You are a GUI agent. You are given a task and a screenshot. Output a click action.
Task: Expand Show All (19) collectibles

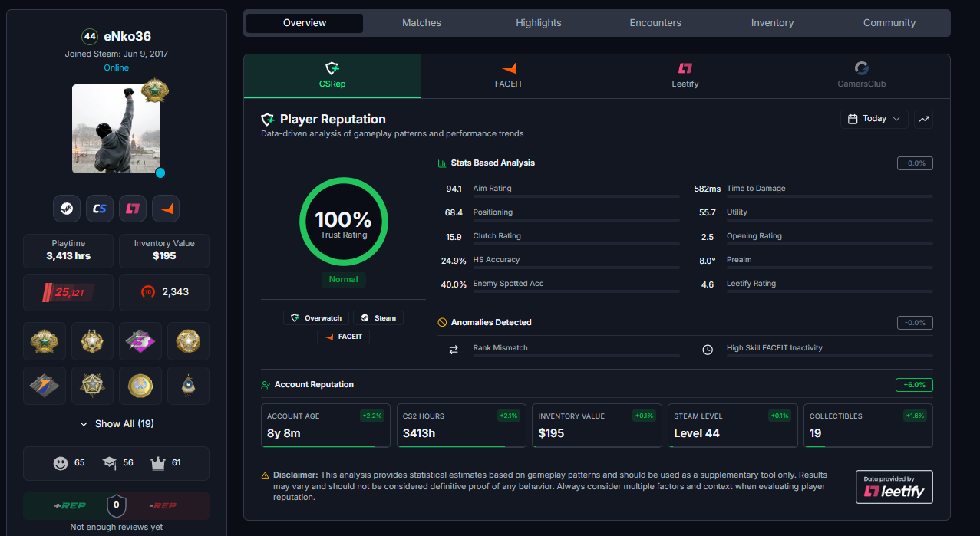pos(116,424)
